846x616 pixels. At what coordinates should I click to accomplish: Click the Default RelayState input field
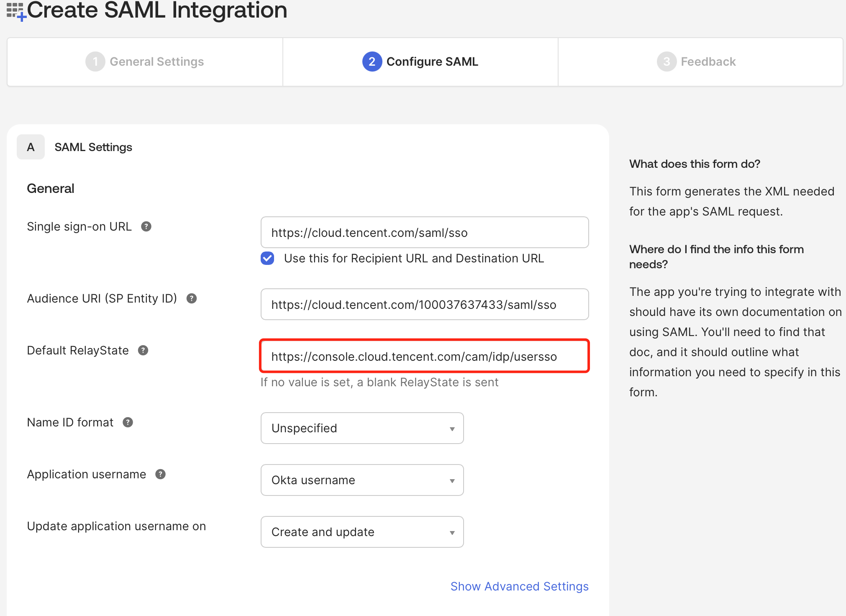click(x=424, y=356)
